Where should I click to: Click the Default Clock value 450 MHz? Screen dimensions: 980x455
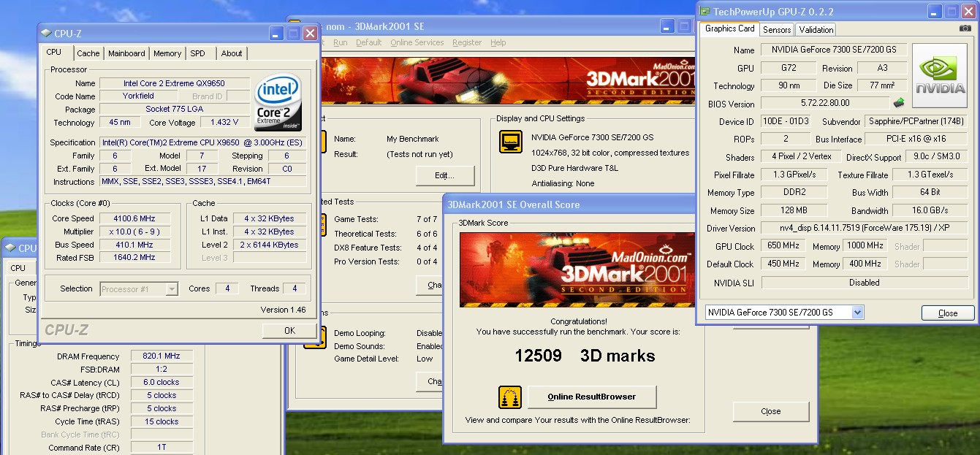tap(783, 264)
